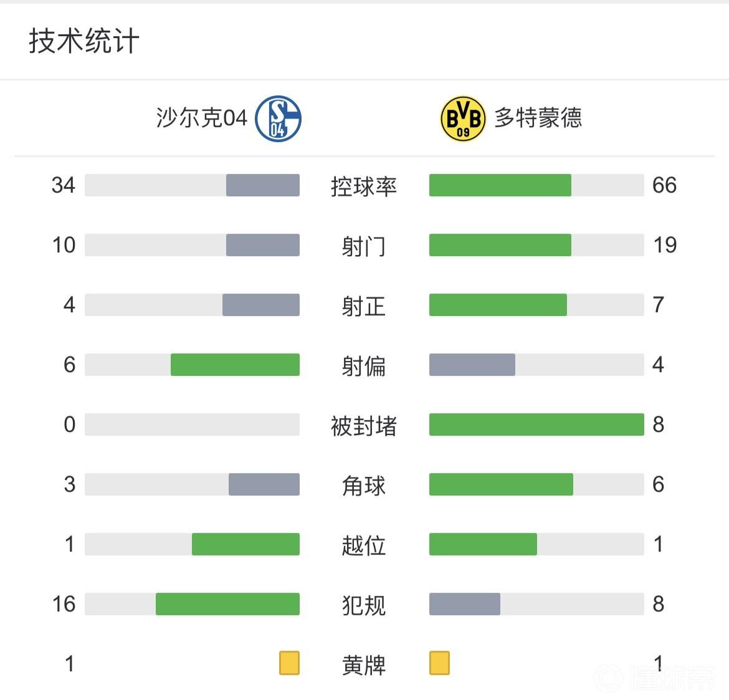Click the Borussia Dortmund BVB 09 crest

463,118
